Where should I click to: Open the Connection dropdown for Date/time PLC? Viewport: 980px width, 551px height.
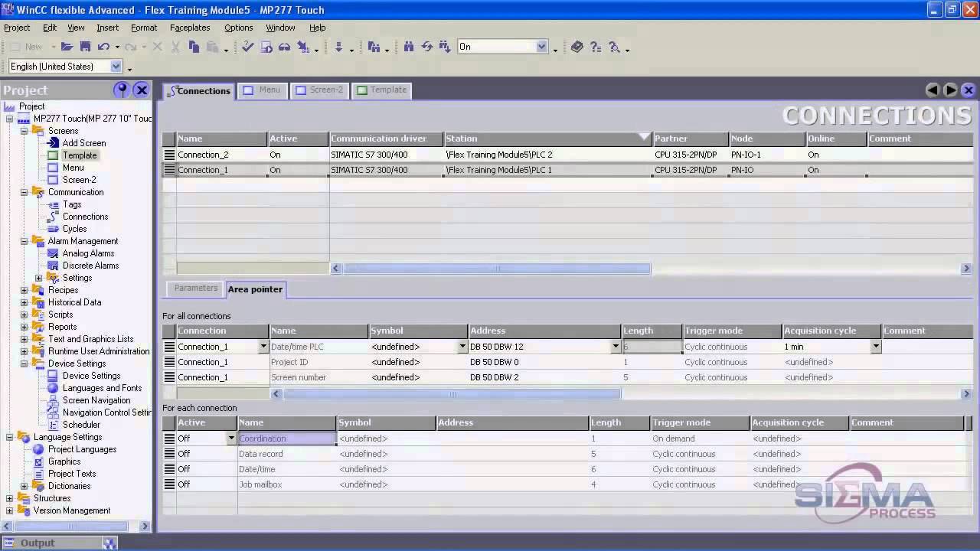click(x=263, y=347)
